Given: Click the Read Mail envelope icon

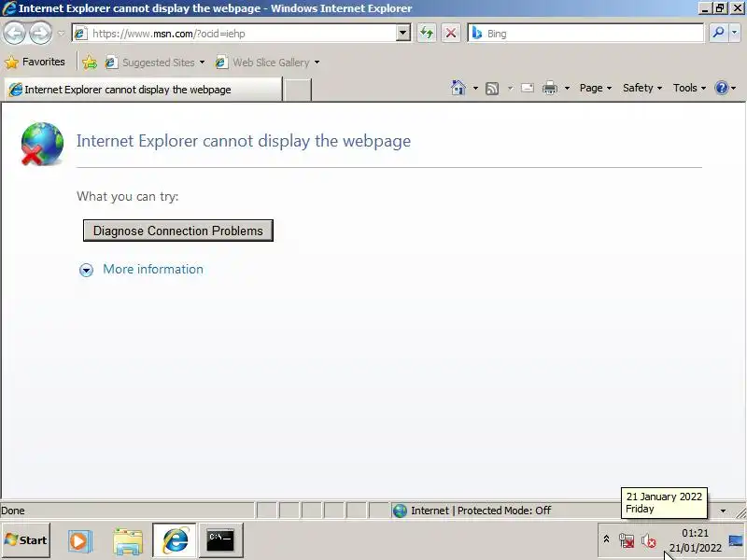Looking at the screenshot, I should [528, 88].
